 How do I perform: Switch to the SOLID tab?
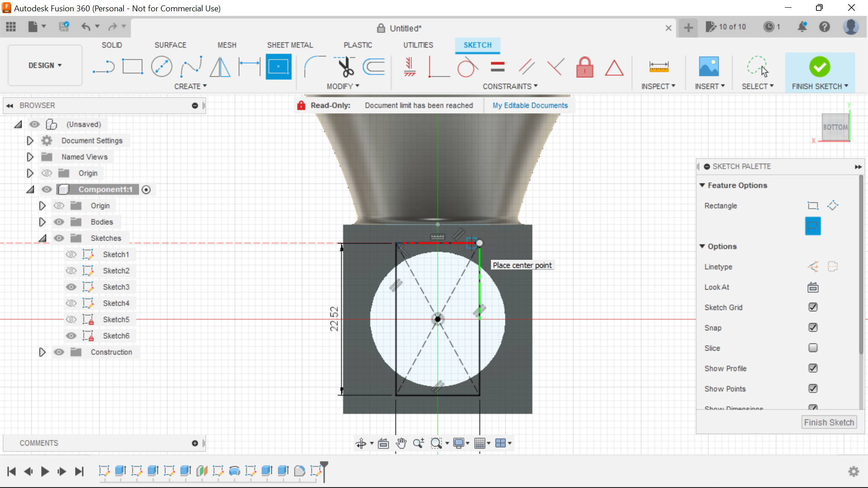(x=111, y=45)
